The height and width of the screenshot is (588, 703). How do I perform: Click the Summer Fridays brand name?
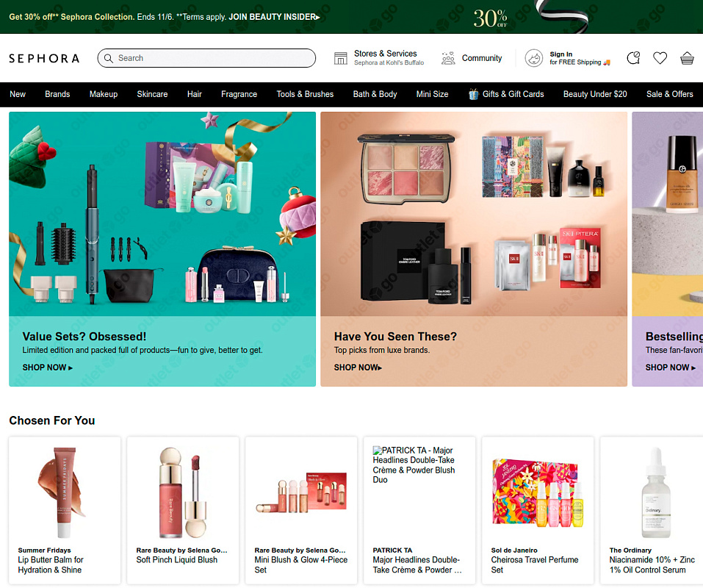[44, 551]
